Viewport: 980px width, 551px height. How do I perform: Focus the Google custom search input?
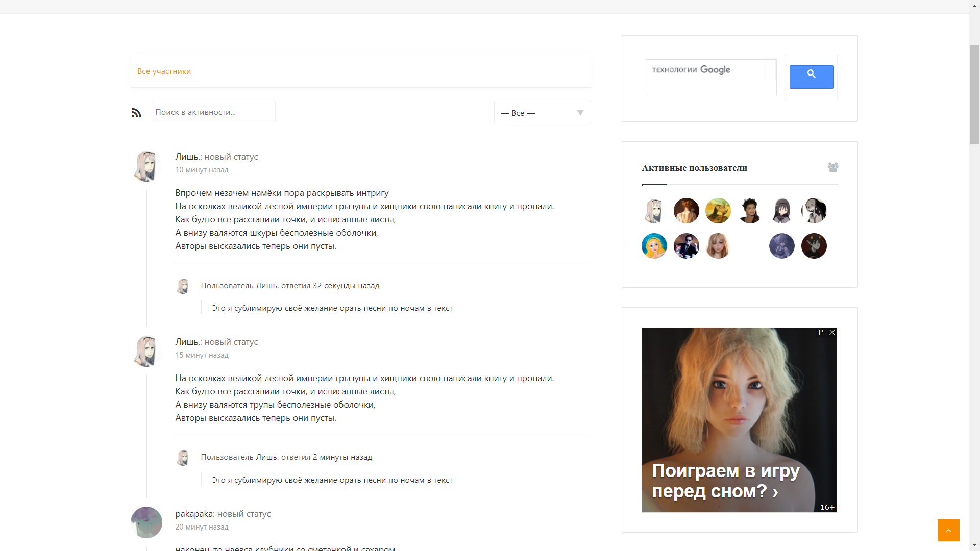click(x=704, y=77)
